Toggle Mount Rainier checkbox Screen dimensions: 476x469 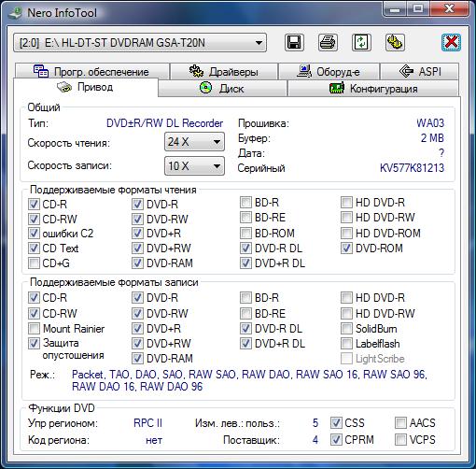click(34, 328)
